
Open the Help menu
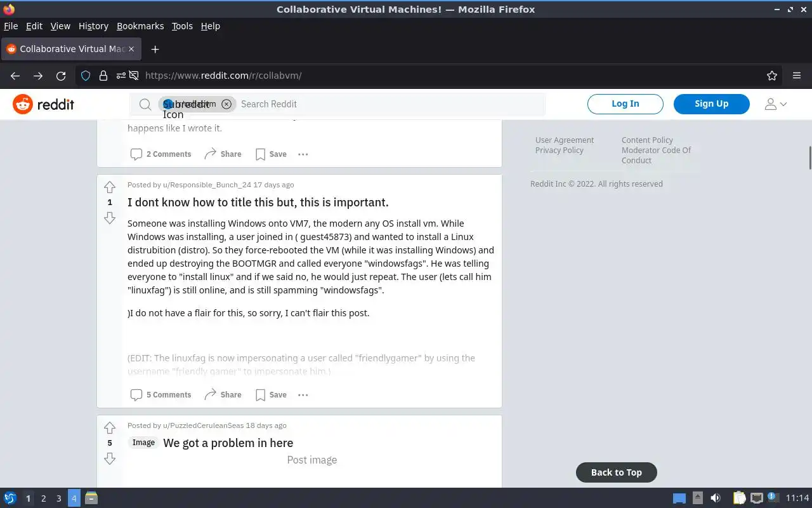[x=211, y=26]
